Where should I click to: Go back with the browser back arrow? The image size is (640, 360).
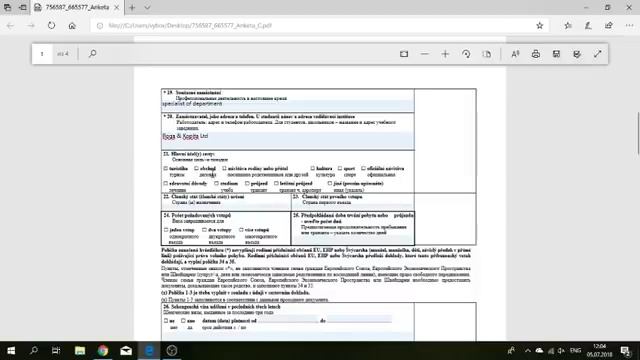pos(10,26)
